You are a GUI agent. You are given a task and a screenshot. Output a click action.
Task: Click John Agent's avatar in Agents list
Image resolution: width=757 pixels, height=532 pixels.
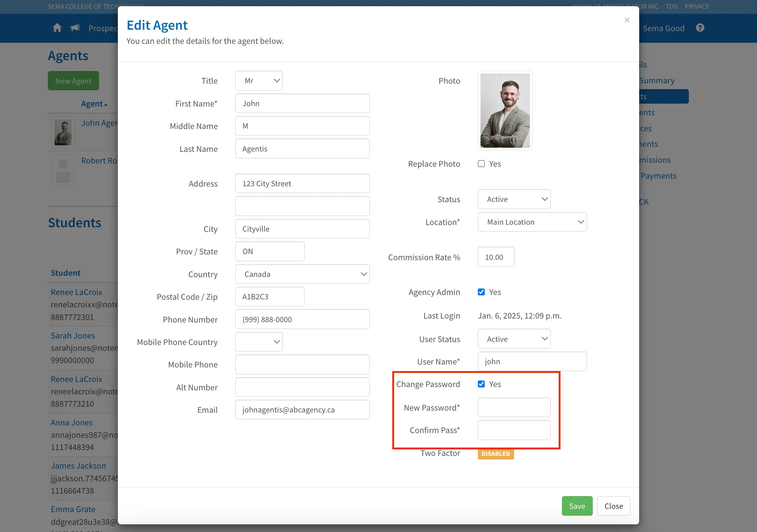coord(63,132)
